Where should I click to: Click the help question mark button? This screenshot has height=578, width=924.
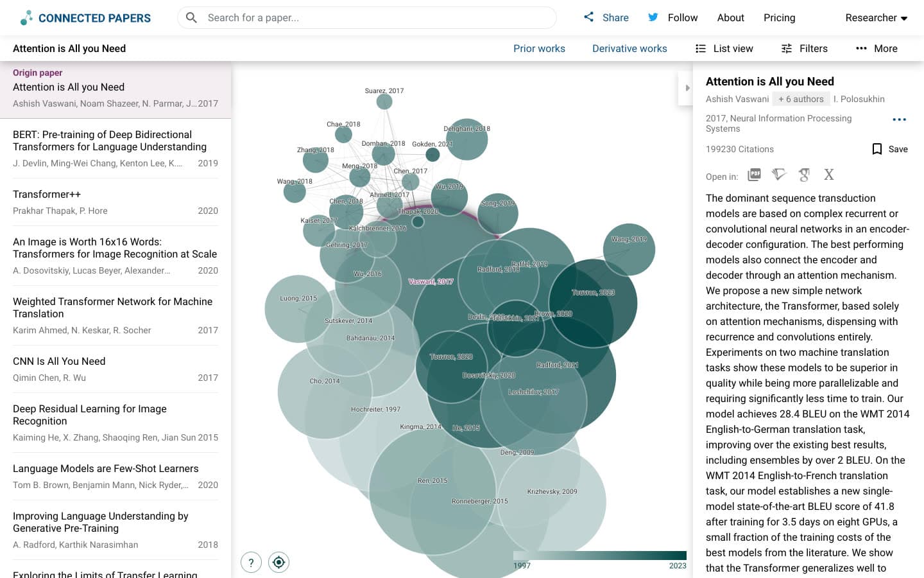tap(251, 563)
